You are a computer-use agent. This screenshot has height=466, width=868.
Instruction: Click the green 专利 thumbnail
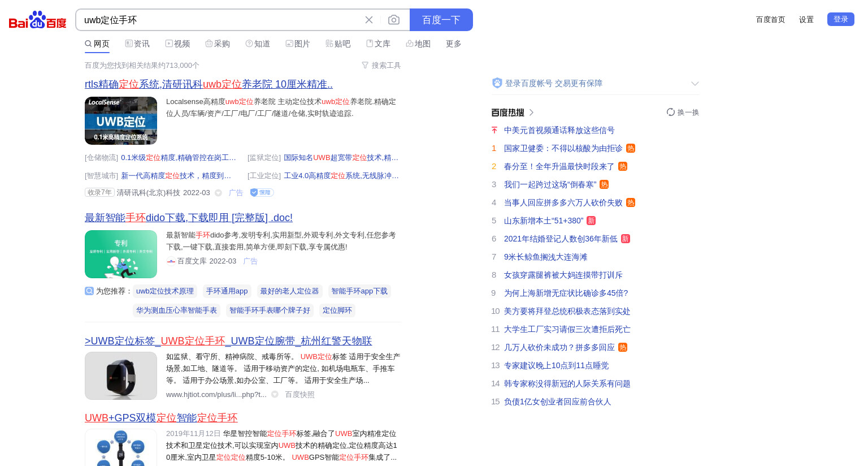tap(121, 254)
